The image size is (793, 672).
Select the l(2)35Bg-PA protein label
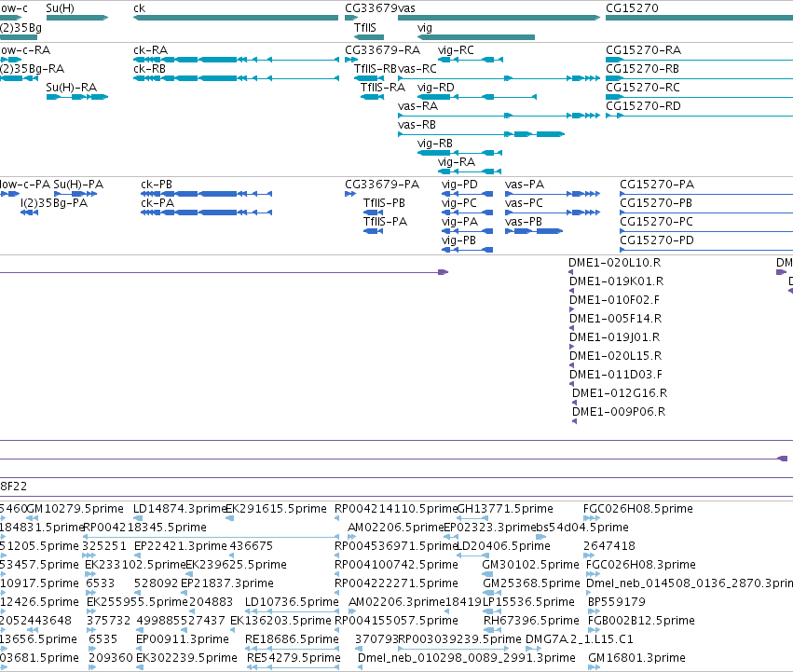click(x=54, y=203)
